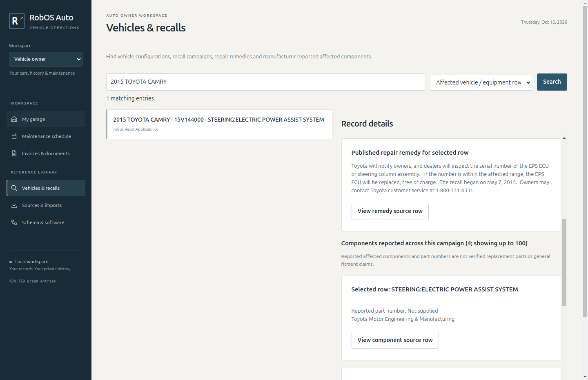Click the Local workspace status text
The height and width of the screenshot is (380, 588).
coord(32,262)
